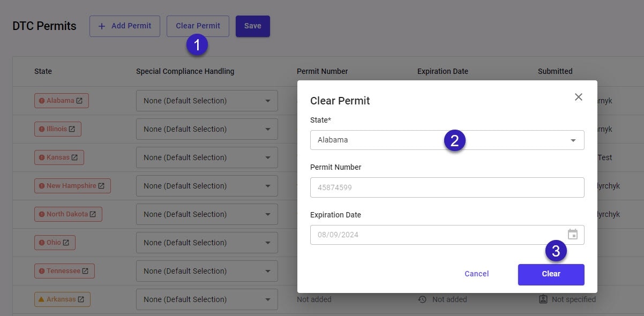644x316 pixels.
Task: Open North Dakota external link icon
Action: [93, 214]
